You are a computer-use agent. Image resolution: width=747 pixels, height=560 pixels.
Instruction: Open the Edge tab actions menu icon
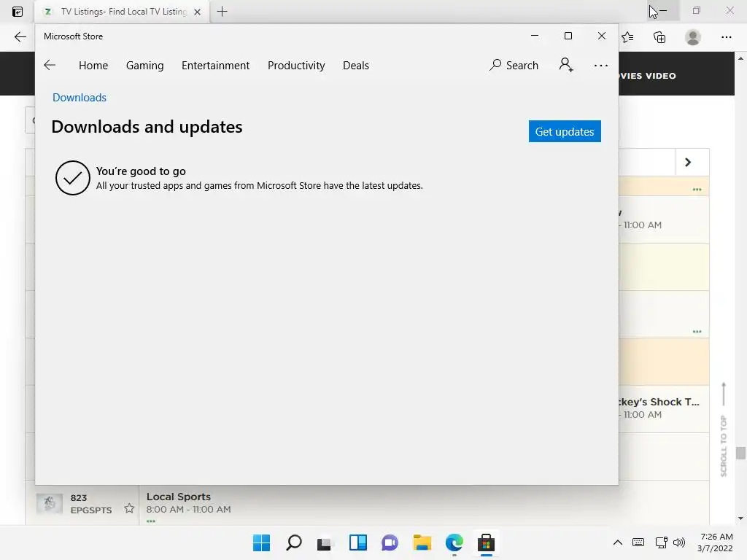point(18,12)
